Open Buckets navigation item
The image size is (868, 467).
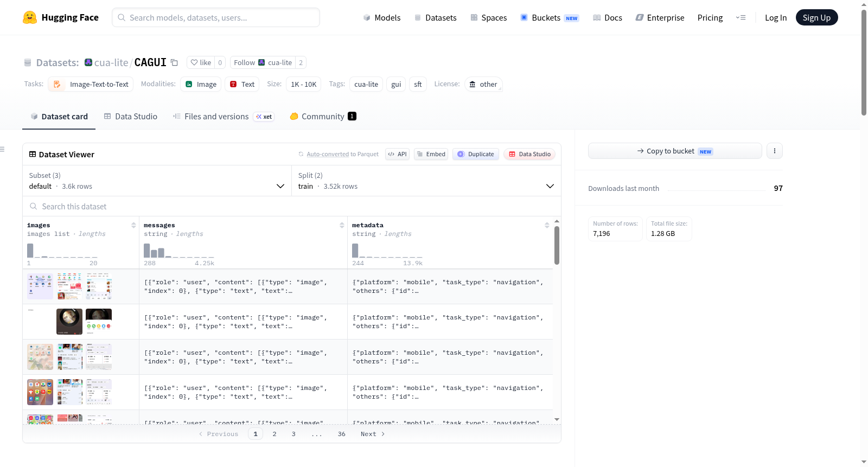550,17
